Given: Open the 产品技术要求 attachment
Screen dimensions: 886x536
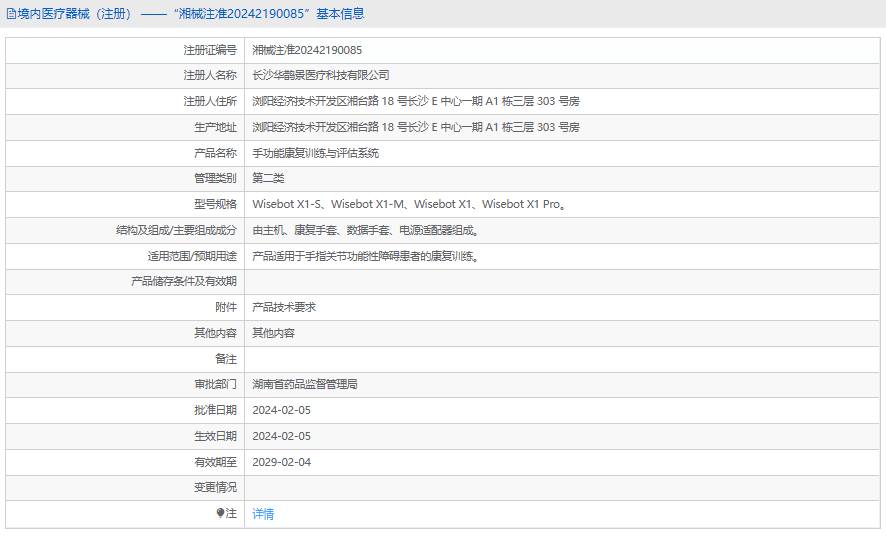Looking at the screenshot, I should click(x=284, y=307).
